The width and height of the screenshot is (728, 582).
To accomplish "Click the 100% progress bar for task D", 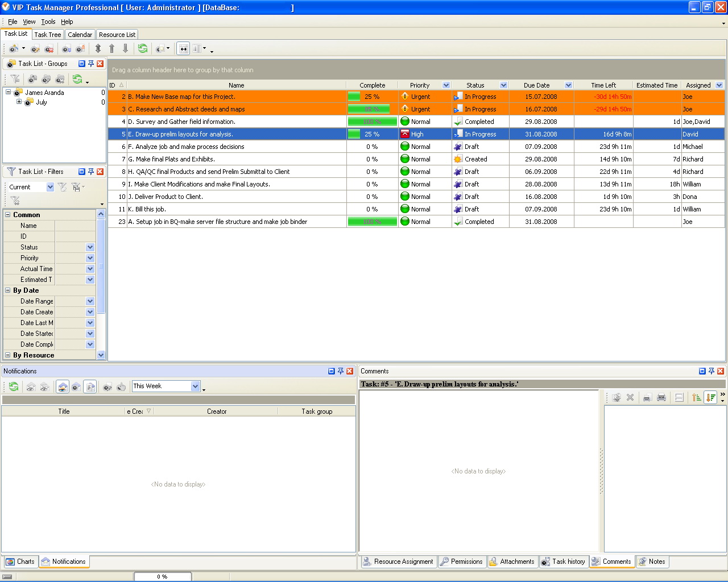I will click(x=372, y=122).
